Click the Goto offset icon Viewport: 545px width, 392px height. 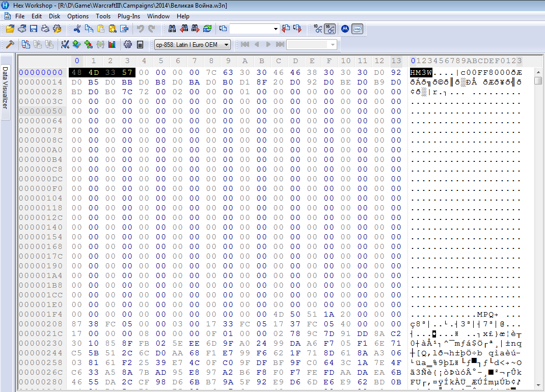tap(223, 29)
